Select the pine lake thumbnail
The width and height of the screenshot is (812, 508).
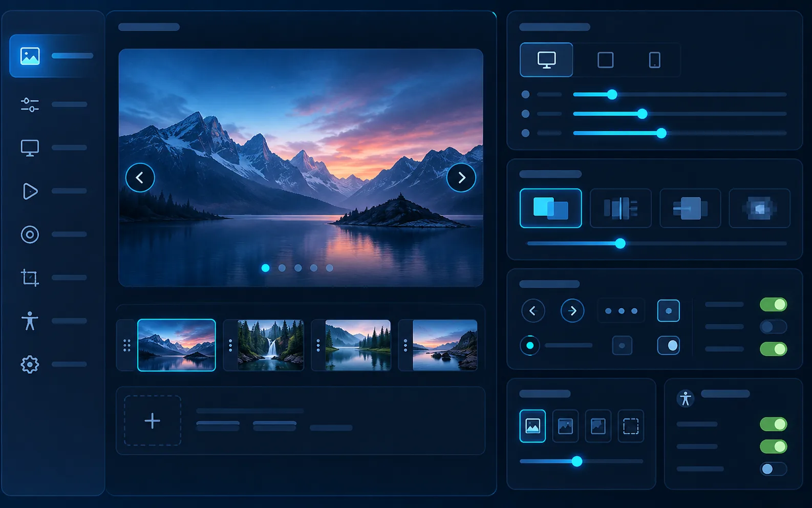358,345
